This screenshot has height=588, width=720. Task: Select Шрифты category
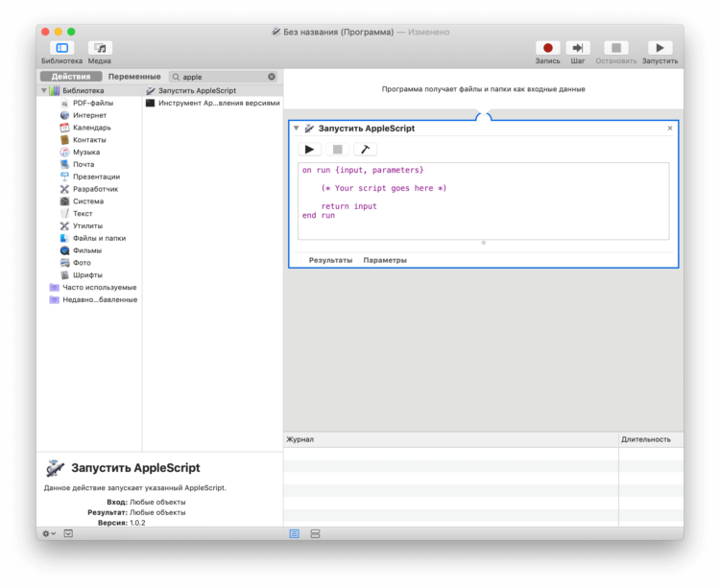click(89, 275)
